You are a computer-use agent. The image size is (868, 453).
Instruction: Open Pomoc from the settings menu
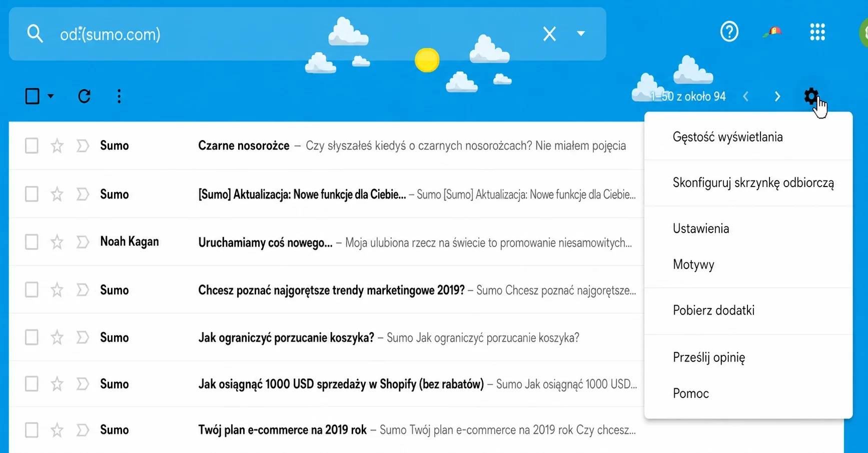pyautogui.click(x=748, y=393)
